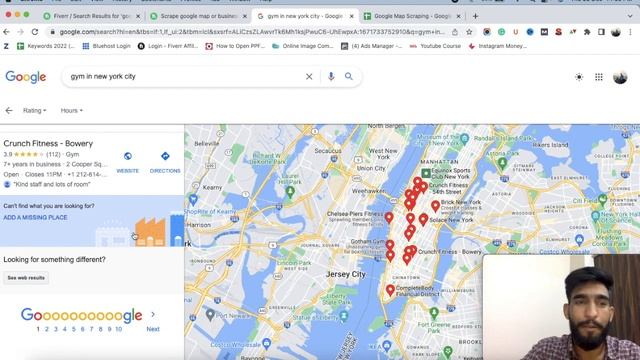Open new browser tab with plus
The height and width of the screenshot is (360, 640).
coord(475,16)
